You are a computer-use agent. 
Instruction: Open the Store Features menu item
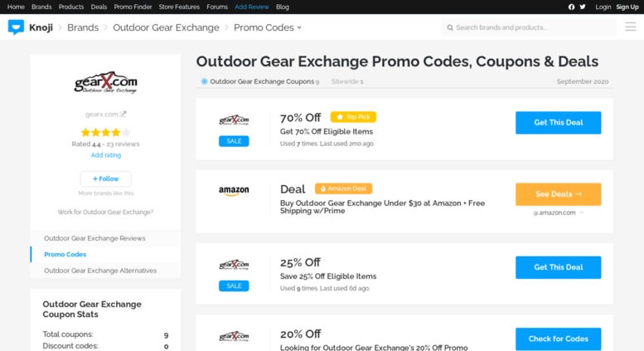point(179,7)
